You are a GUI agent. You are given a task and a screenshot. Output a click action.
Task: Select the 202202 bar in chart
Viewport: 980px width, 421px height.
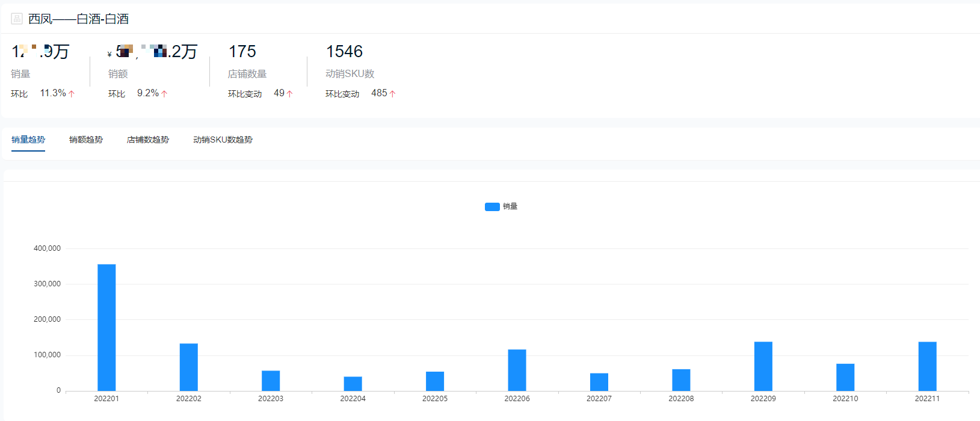pyautogui.click(x=189, y=367)
